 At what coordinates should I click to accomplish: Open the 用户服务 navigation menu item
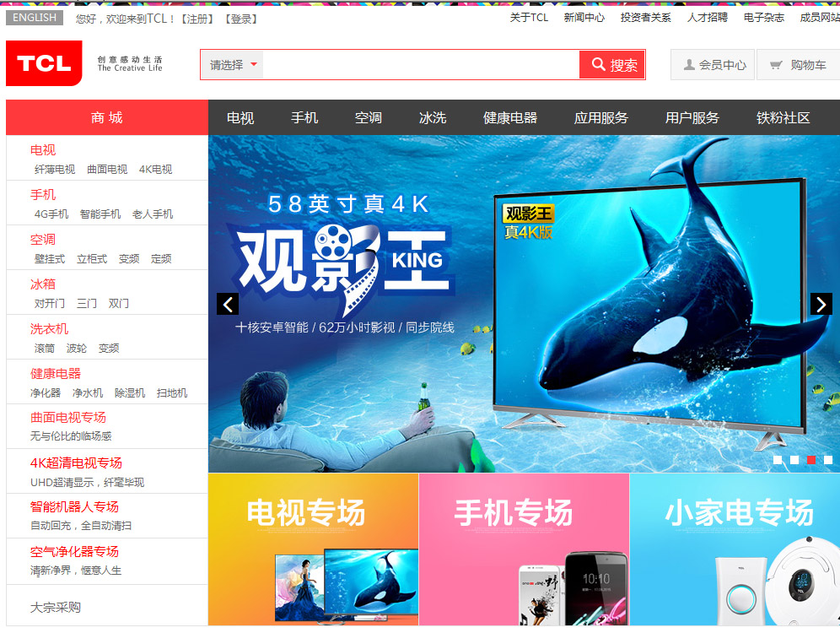click(x=692, y=118)
